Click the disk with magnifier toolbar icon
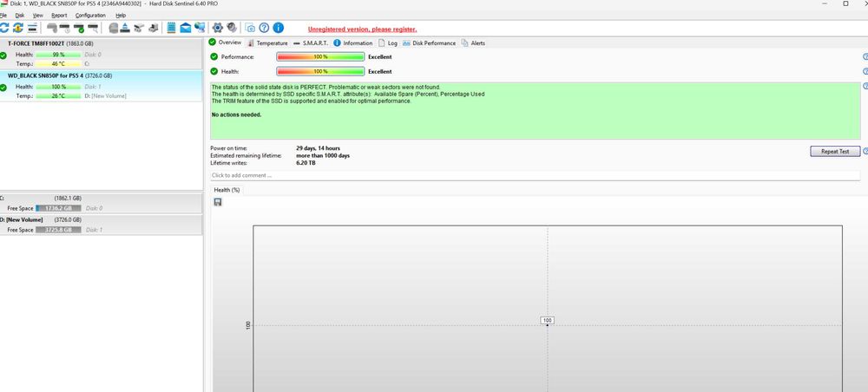 [93, 28]
